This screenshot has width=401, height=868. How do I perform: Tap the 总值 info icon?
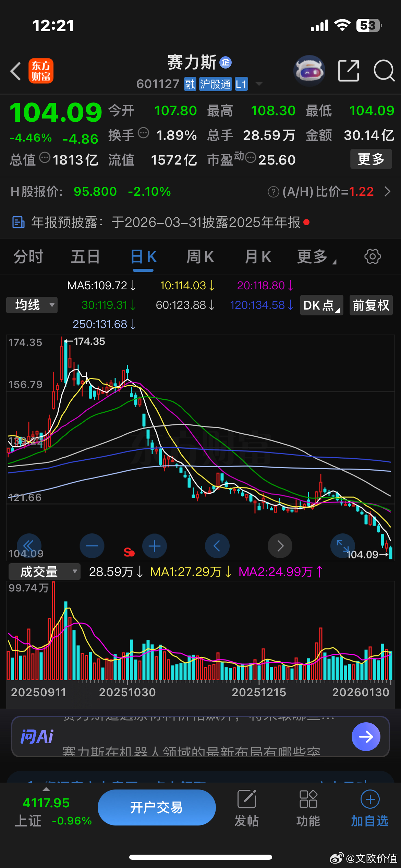(45, 157)
